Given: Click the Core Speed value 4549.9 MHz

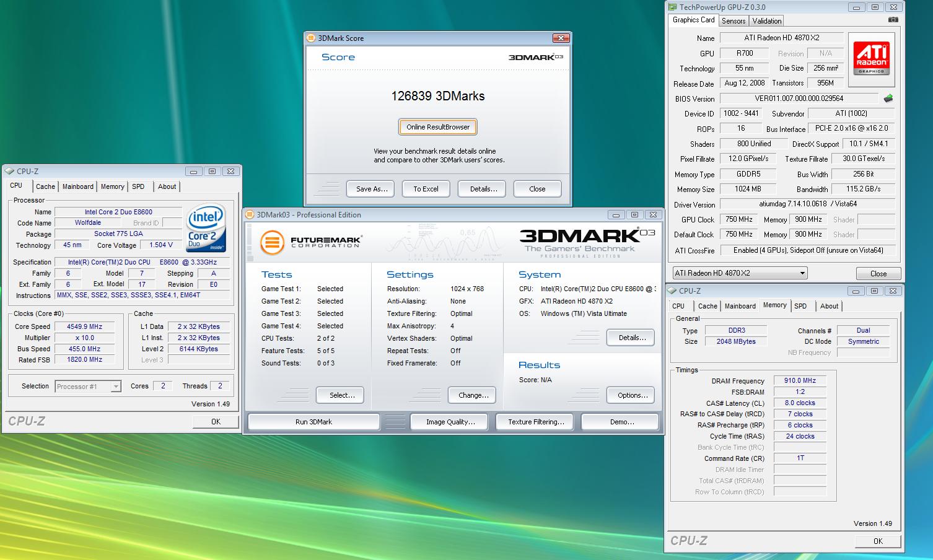Looking at the screenshot, I should coord(85,326).
